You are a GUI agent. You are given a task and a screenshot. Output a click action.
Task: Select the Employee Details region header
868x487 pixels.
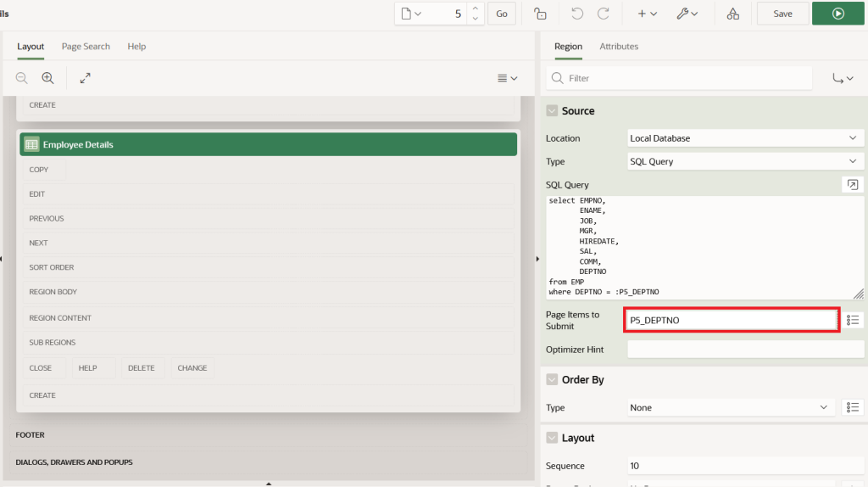(x=269, y=144)
